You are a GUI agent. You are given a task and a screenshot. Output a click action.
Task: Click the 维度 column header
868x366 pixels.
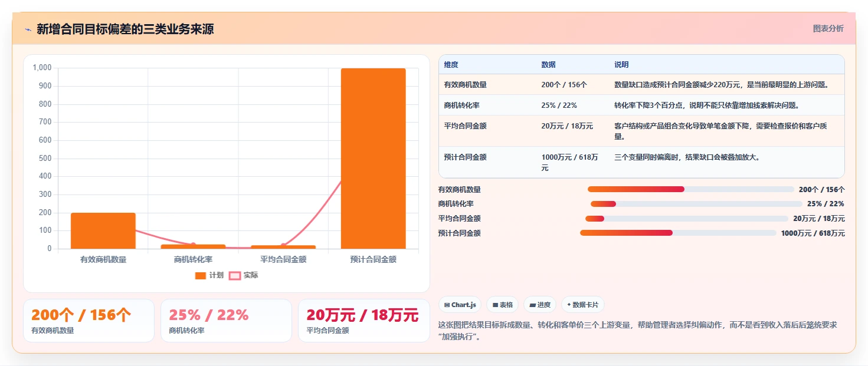pyautogui.click(x=451, y=64)
